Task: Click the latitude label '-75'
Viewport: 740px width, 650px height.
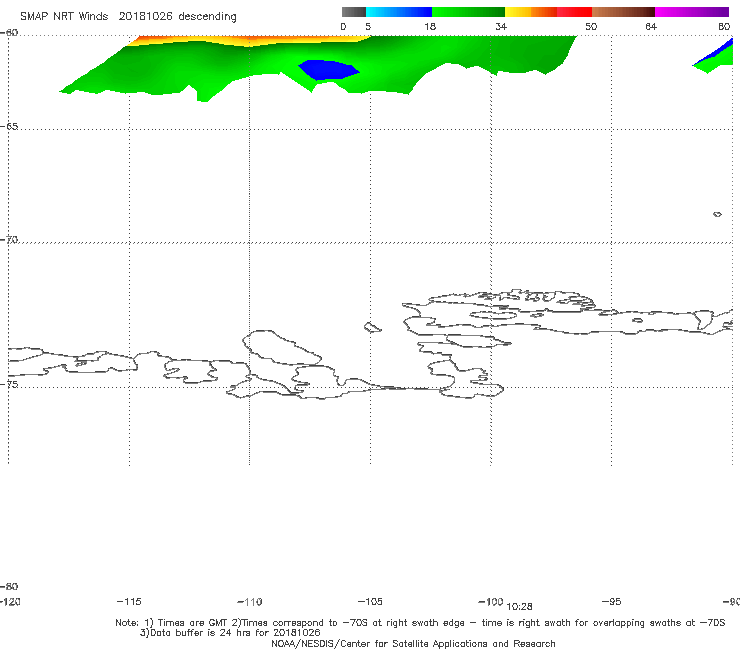Action: tap(9, 384)
